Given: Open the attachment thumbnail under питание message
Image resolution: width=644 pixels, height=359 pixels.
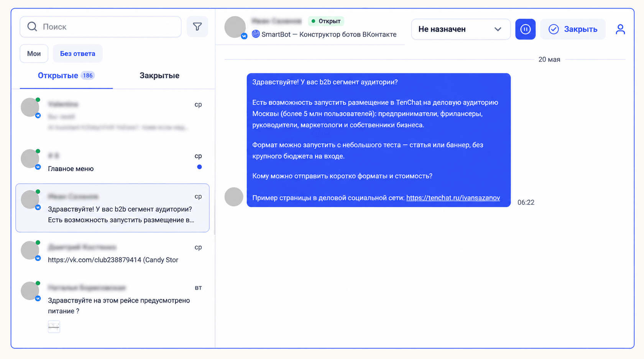Looking at the screenshot, I should click(54, 326).
